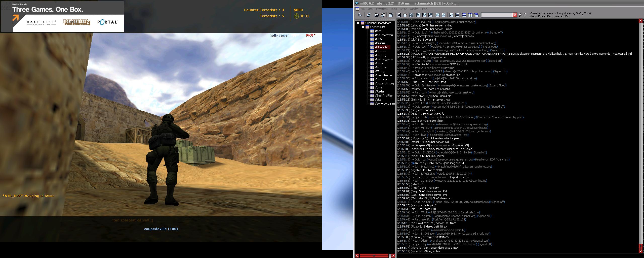Click the Colors toolbar icon
The height and width of the screenshot is (258, 644).
[411, 15]
